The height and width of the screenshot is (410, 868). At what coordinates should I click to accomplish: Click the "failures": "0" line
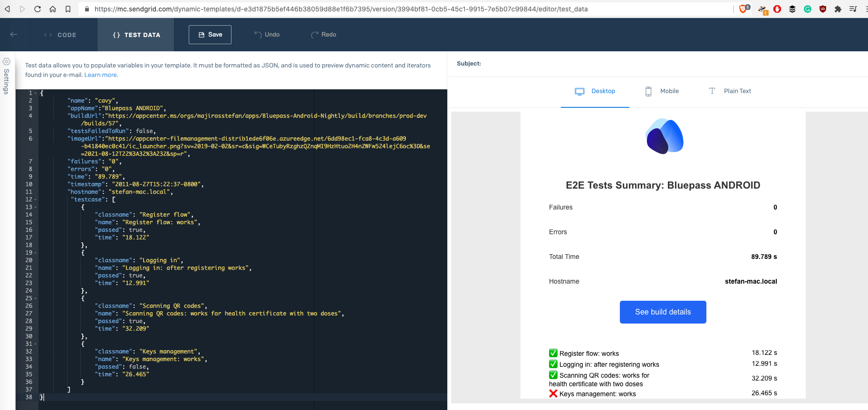tap(95, 162)
